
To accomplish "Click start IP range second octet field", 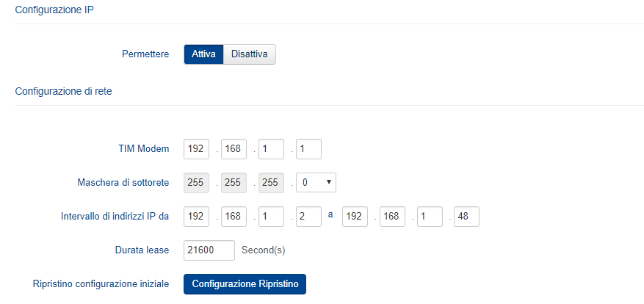I will tap(234, 217).
